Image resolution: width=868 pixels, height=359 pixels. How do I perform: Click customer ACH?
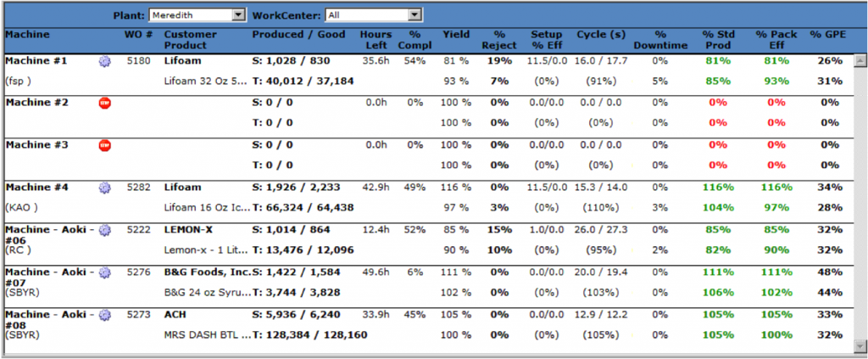click(175, 315)
